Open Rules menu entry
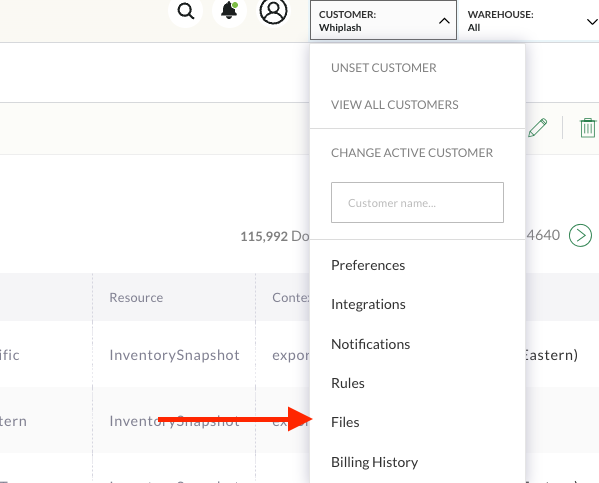Viewport: 599px width, 483px height. (x=348, y=383)
